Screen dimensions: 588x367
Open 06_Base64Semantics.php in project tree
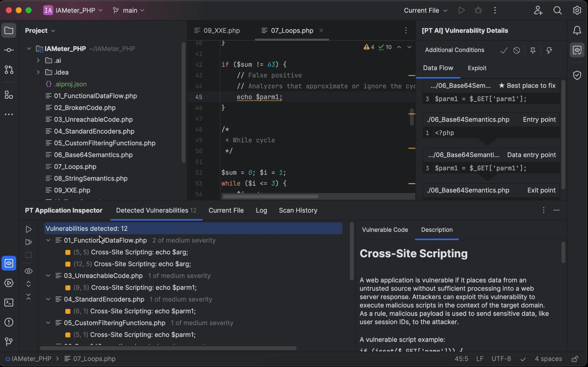click(x=93, y=155)
